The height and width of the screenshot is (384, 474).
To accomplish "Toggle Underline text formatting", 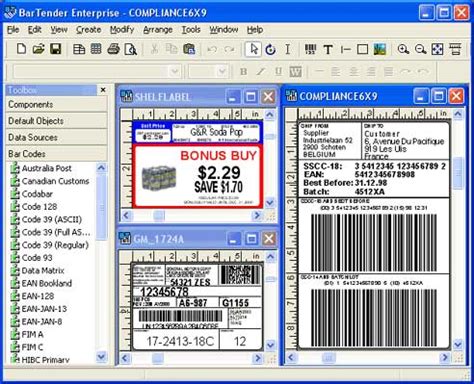I will tap(278, 71).
